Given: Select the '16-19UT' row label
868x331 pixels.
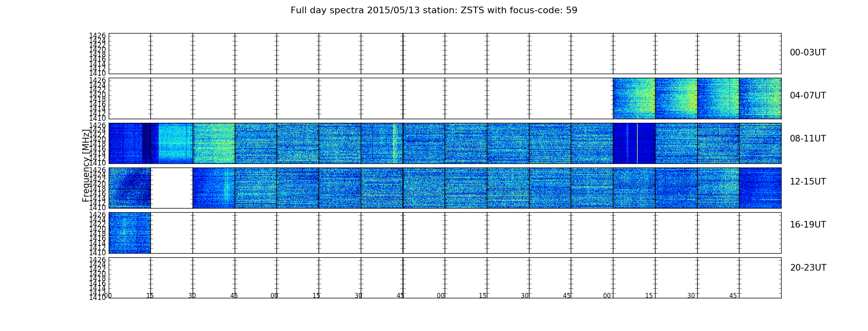Looking at the screenshot, I should point(808,225).
